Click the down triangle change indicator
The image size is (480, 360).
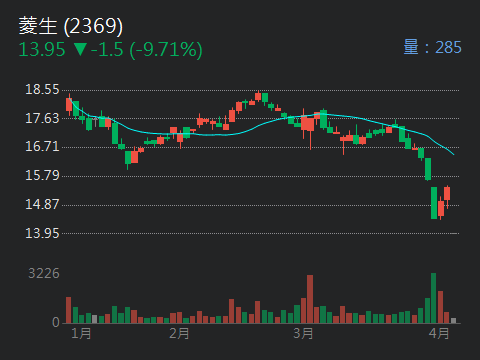(x=80, y=49)
